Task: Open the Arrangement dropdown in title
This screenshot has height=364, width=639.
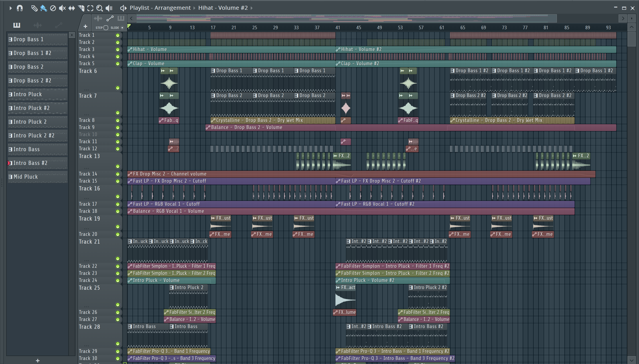Action: (194, 8)
